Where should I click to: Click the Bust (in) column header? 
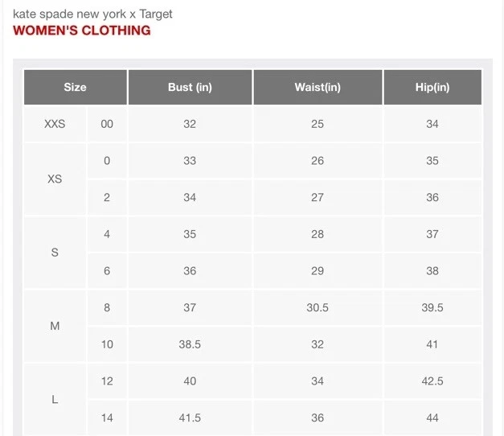coord(190,87)
